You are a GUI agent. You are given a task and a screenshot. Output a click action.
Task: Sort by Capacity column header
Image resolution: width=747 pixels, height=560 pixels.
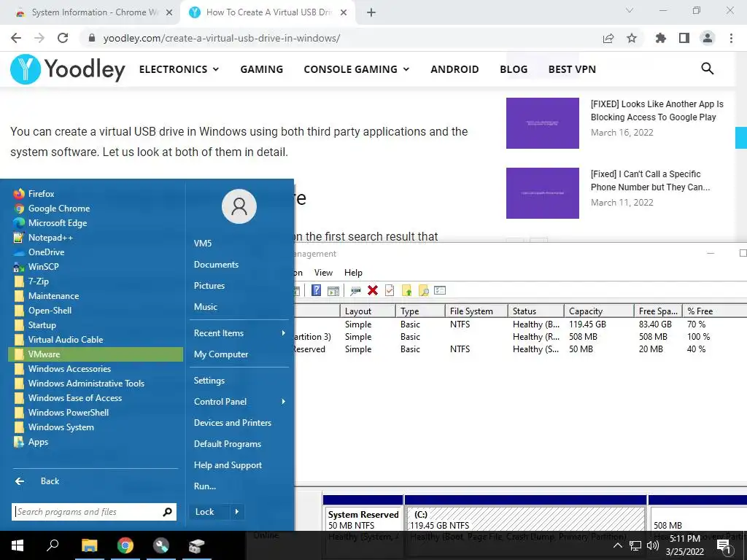(x=599, y=311)
